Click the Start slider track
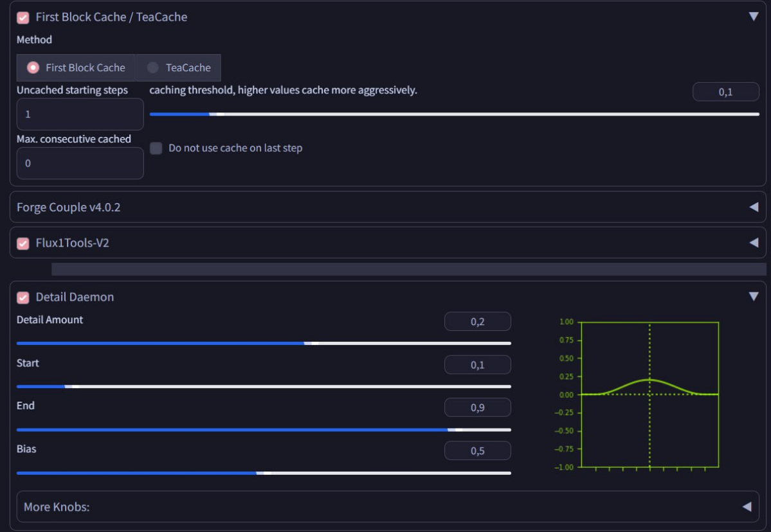 pyautogui.click(x=264, y=386)
